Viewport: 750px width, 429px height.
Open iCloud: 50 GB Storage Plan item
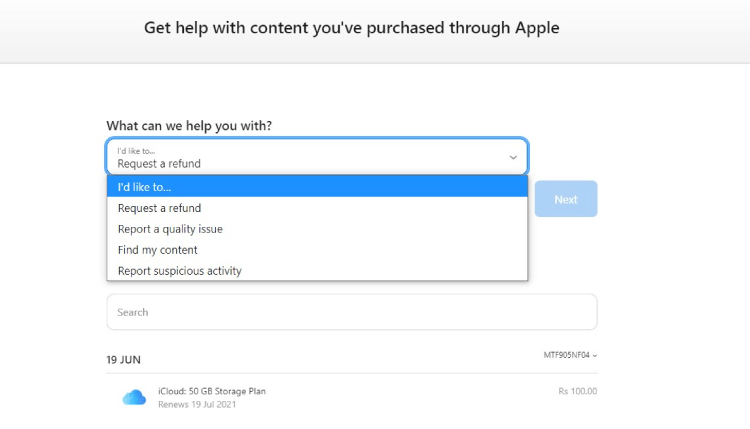pyautogui.click(x=212, y=391)
